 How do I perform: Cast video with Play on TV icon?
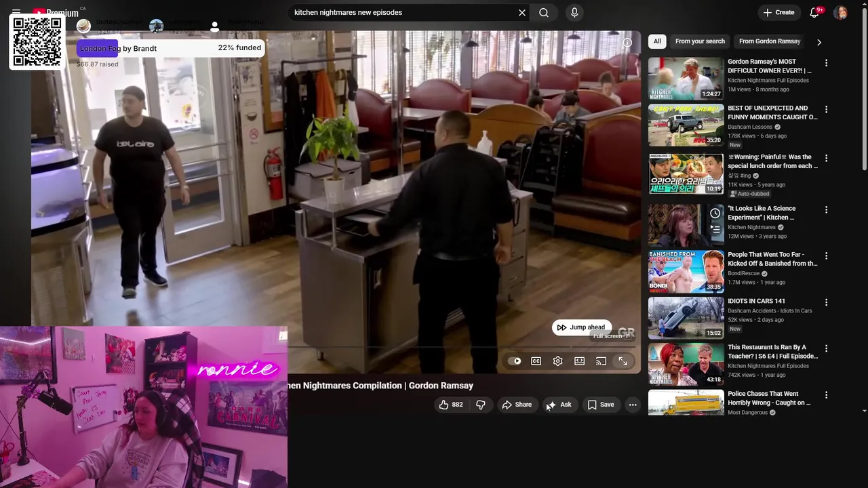(601, 361)
